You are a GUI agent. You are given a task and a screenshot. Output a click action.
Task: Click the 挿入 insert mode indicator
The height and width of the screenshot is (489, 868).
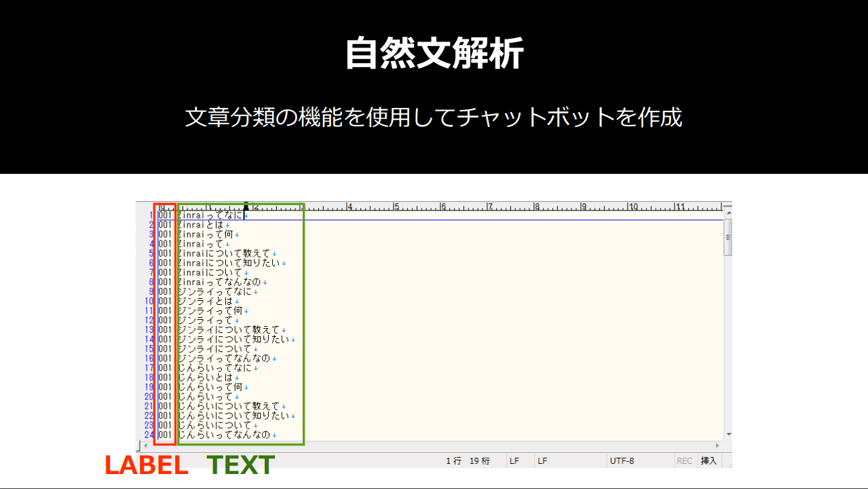(x=709, y=460)
